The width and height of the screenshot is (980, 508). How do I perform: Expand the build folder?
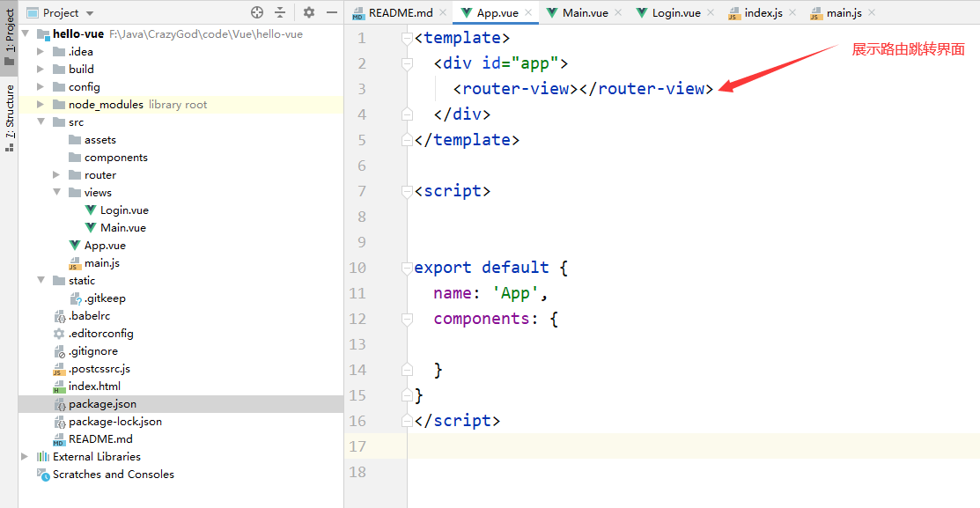pyautogui.click(x=41, y=69)
